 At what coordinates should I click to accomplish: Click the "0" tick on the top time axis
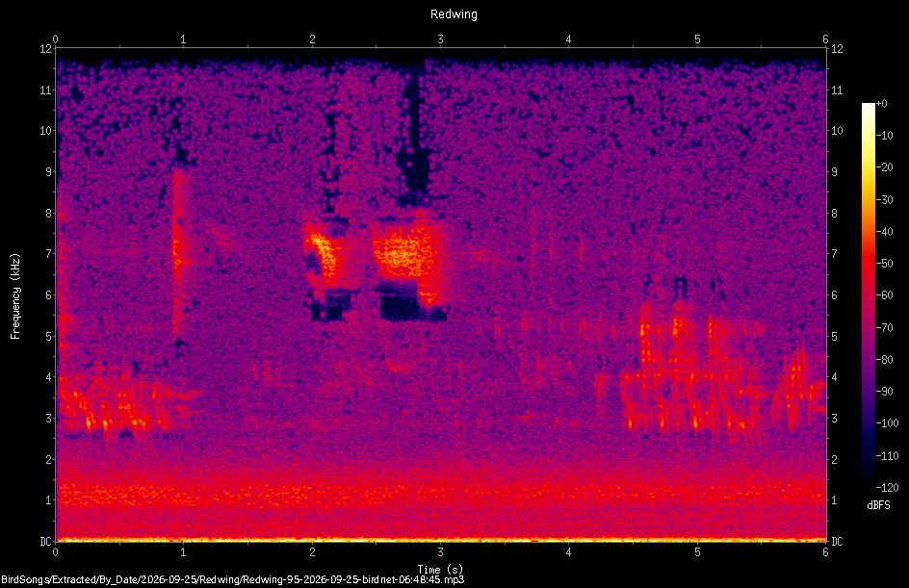(55, 39)
